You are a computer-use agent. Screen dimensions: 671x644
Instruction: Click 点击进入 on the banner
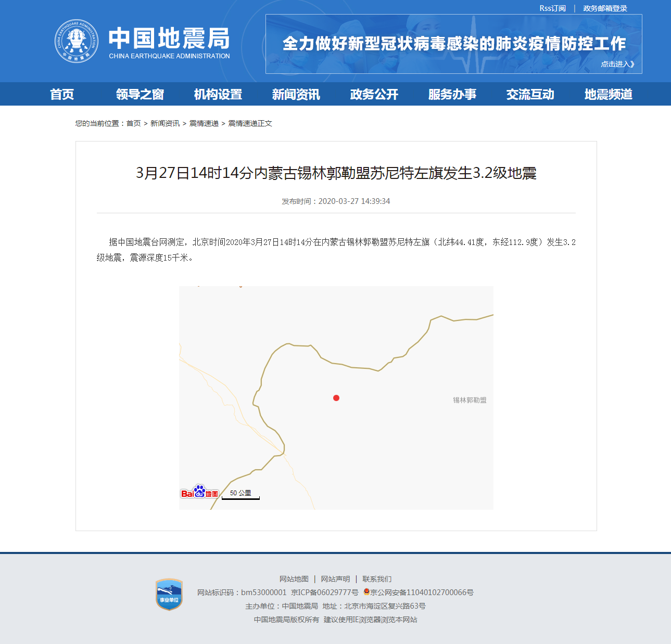pos(618,64)
